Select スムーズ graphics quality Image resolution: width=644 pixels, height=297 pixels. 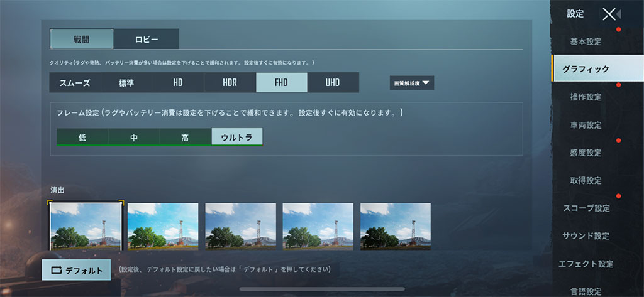click(x=75, y=83)
